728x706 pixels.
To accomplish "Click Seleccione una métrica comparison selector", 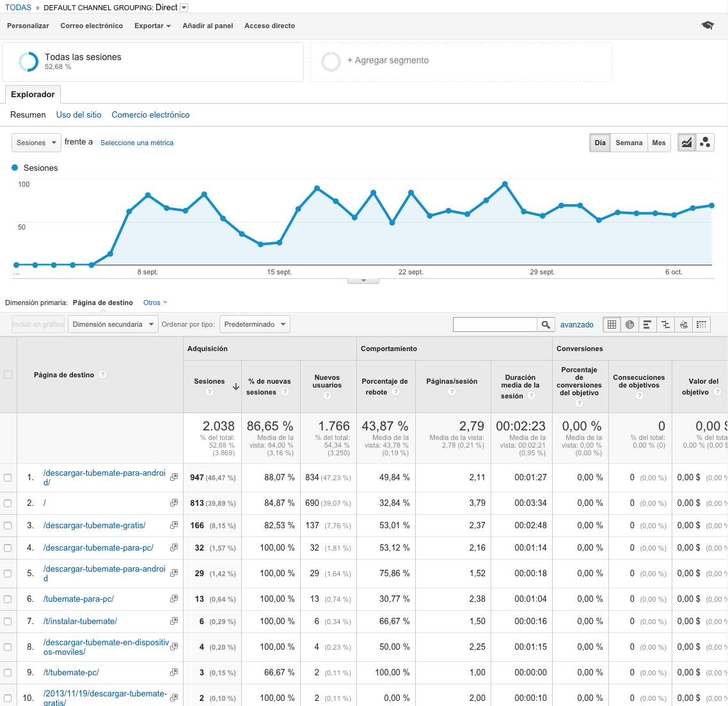I will 137,143.
